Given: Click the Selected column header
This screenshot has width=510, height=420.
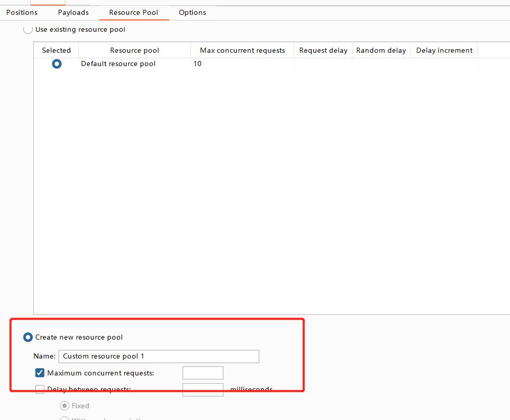Looking at the screenshot, I should (x=56, y=50).
